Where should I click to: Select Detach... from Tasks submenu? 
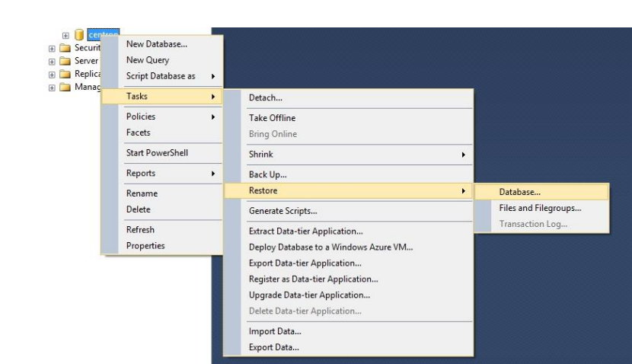tap(266, 98)
